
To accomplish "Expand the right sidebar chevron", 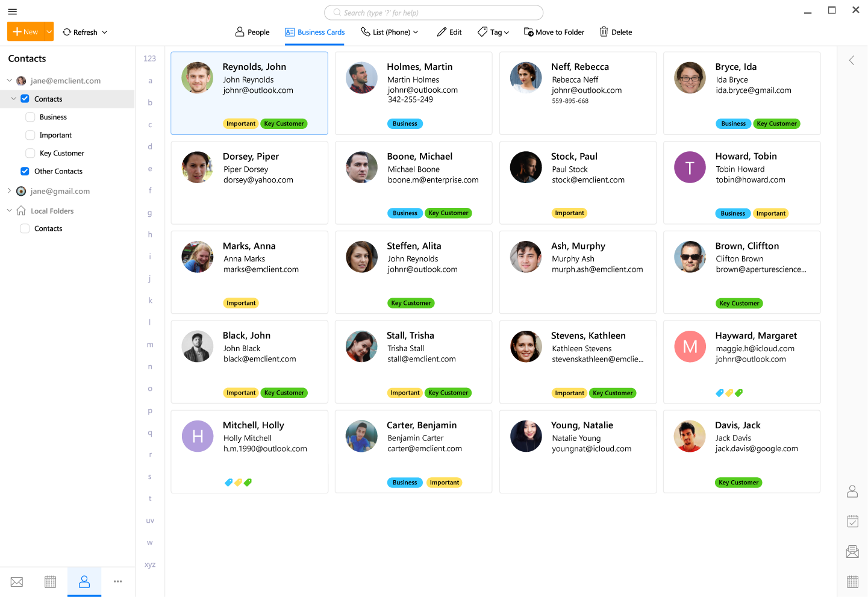I will 852,60.
